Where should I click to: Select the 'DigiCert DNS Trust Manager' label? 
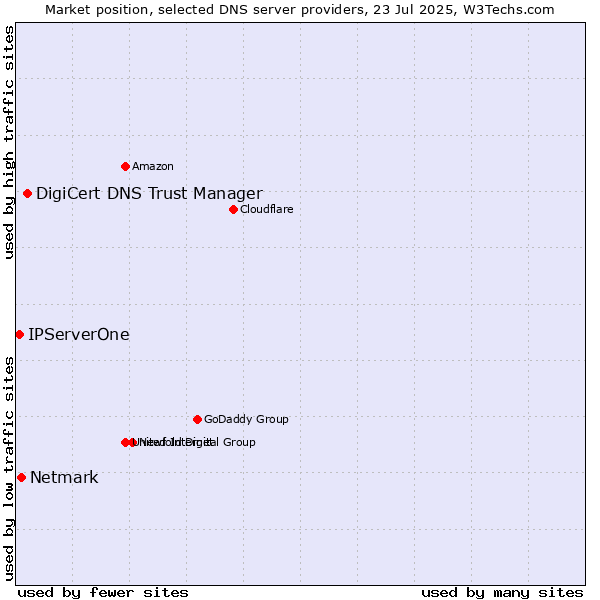pos(149,194)
